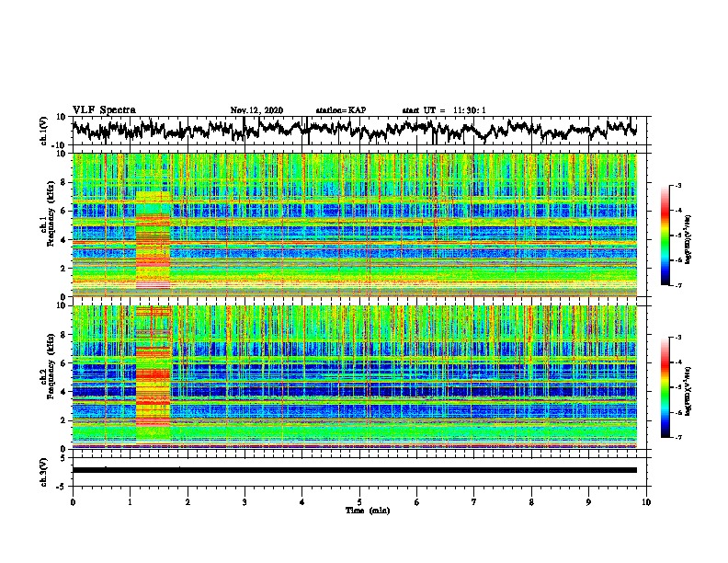The height and width of the screenshot is (563, 728).
Task: Click the ch.2 colorbar log(PSD) unit label
Action: point(688,391)
